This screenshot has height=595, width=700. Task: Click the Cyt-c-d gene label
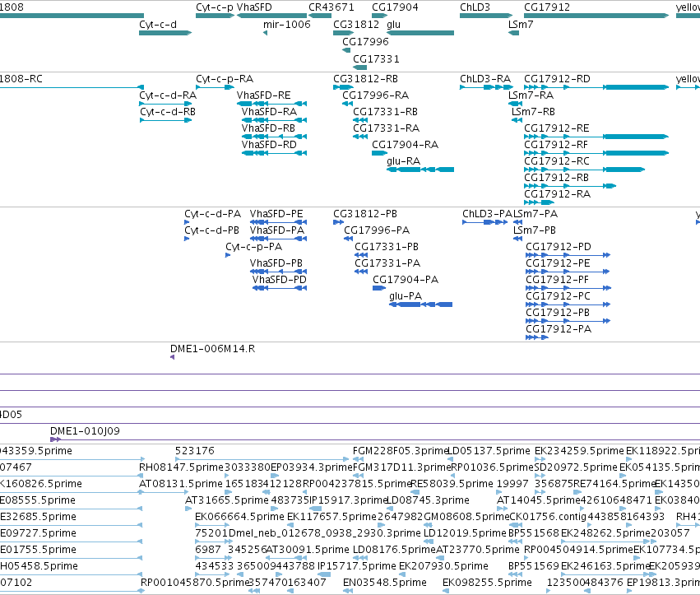(158, 25)
